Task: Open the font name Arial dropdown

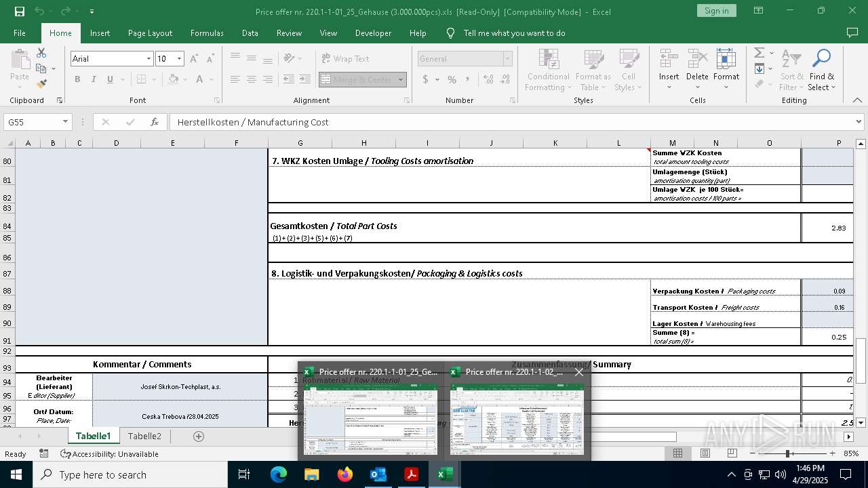Action: click(149, 59)
